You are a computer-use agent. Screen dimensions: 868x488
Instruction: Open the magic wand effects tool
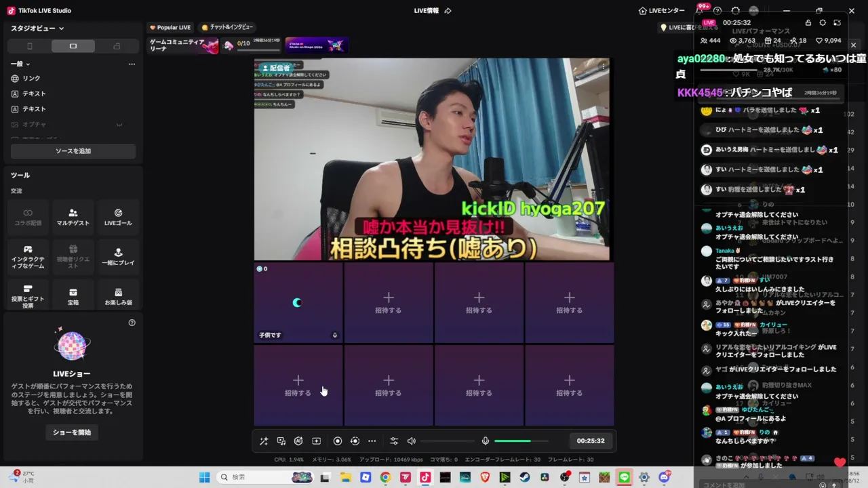click(264, 441)
